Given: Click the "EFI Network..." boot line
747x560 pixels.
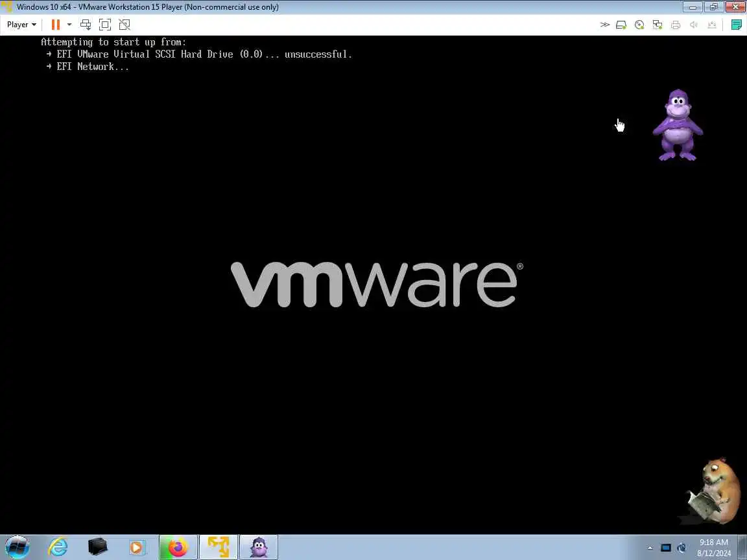Looking at the screenshot, I should click(88, 67).
